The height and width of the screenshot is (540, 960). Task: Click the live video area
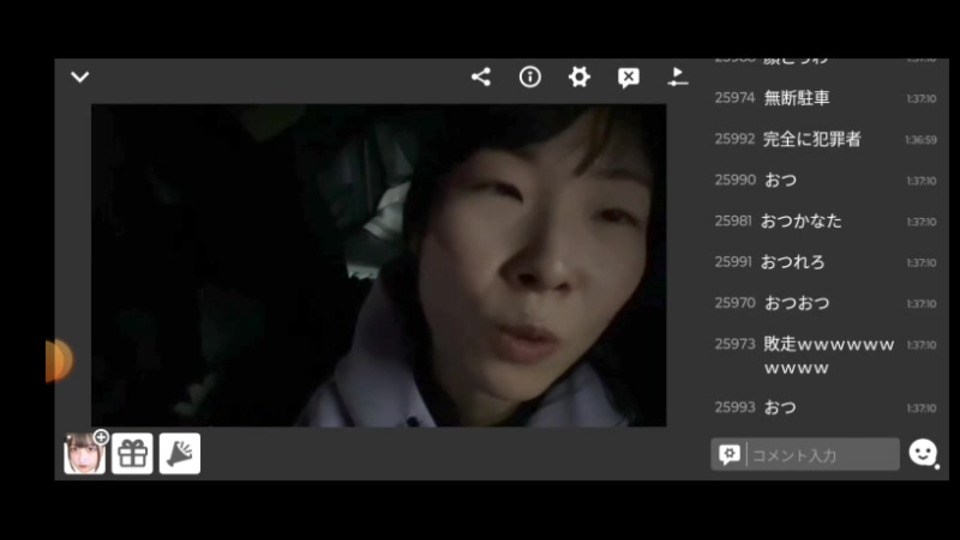click(x=378, y=265)
